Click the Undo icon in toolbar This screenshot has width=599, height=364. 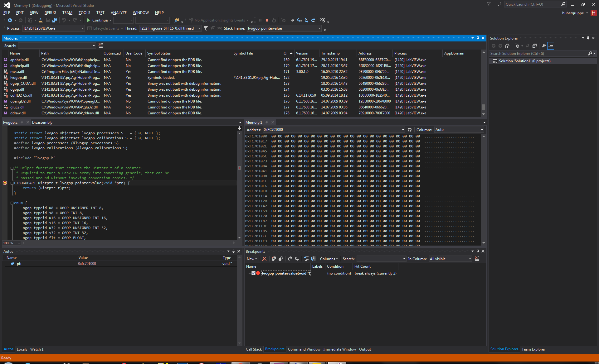(64, 20)
